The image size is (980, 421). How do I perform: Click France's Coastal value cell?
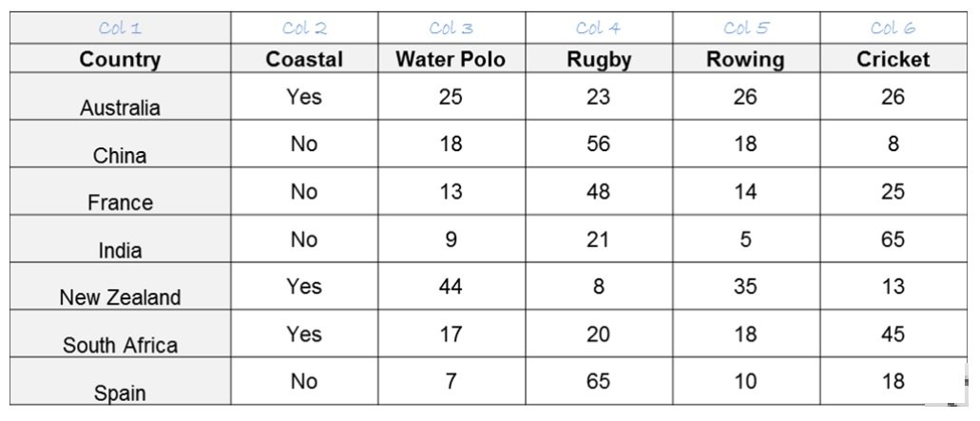coord(303,192)
